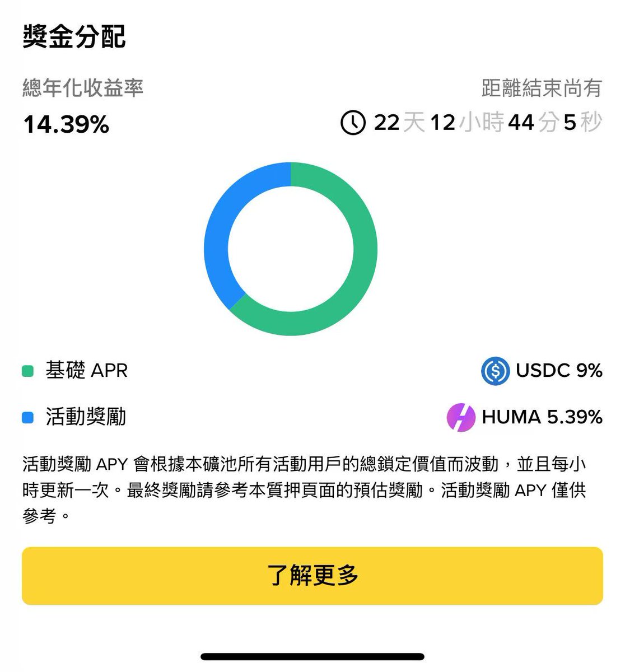Tap the countdown clock icon
Screen dimensions: 625x672
point(353,123)
